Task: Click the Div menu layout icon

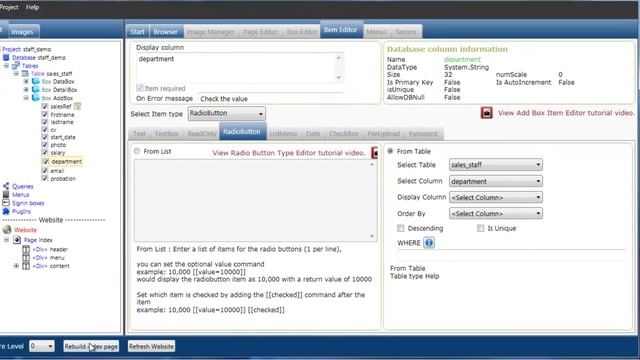Action: click(x=26, y=258)
